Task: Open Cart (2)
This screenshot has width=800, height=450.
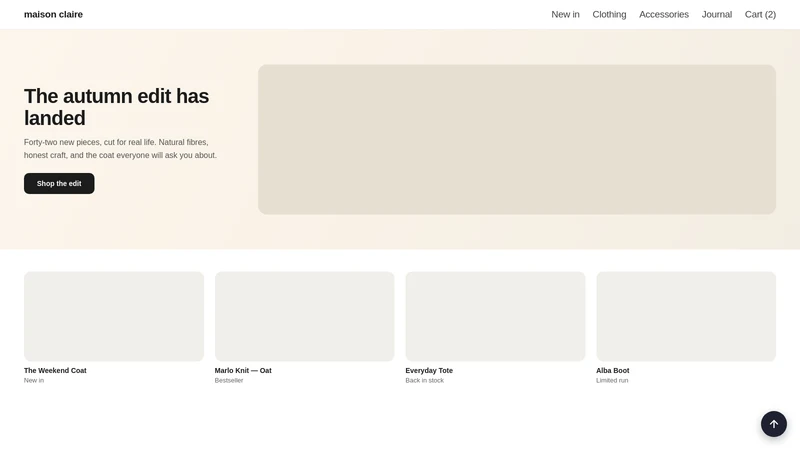Action: coord(760,14)
